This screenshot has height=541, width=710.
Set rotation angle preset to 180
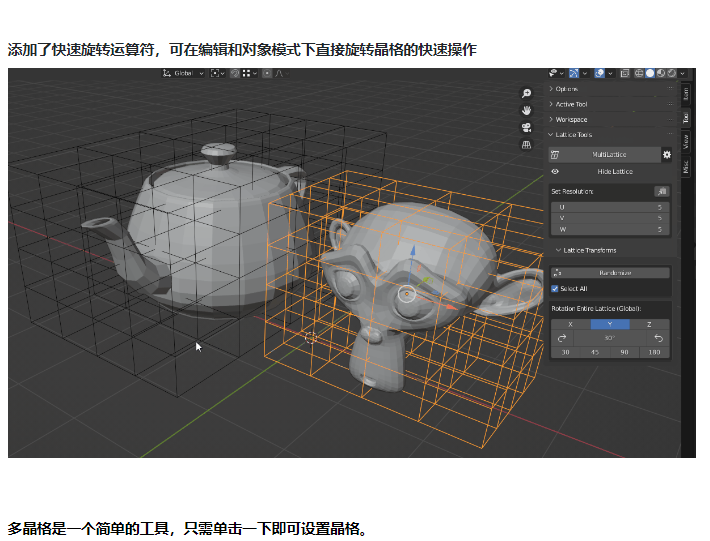[x=654, y=352]
